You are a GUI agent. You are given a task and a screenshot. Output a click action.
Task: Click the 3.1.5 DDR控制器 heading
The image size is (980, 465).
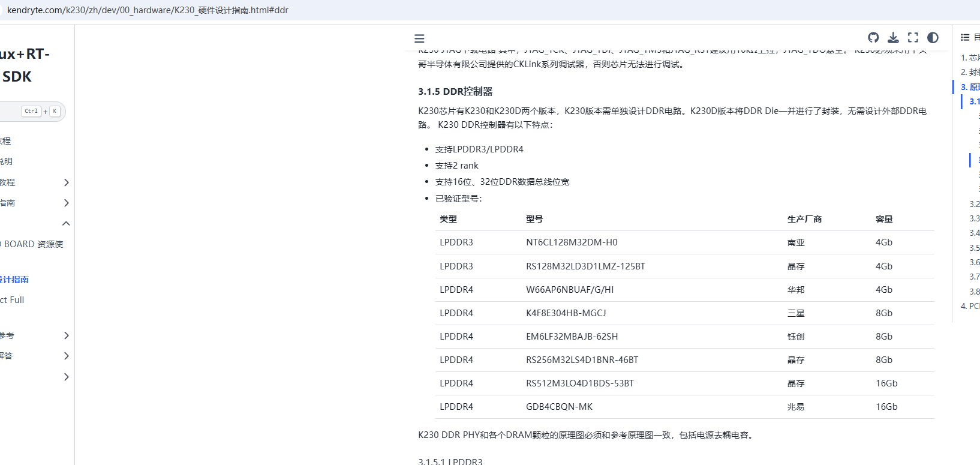[455, 92]
